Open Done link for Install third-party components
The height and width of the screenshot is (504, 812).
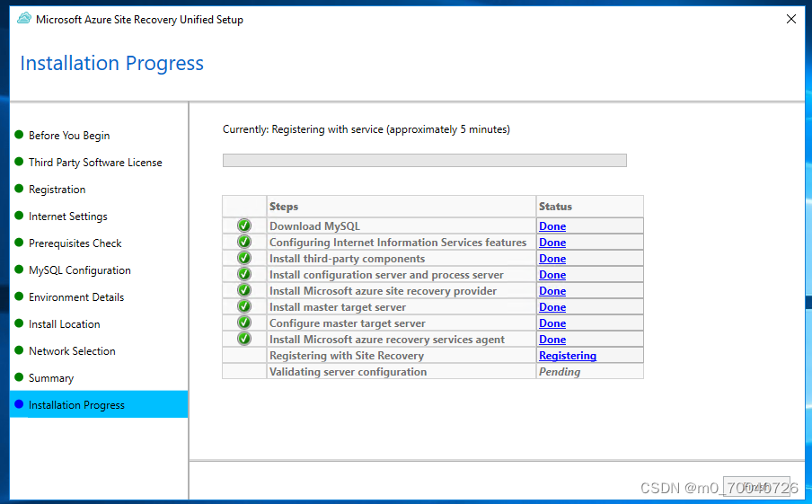pyautogui.click(x=552, y=259)
